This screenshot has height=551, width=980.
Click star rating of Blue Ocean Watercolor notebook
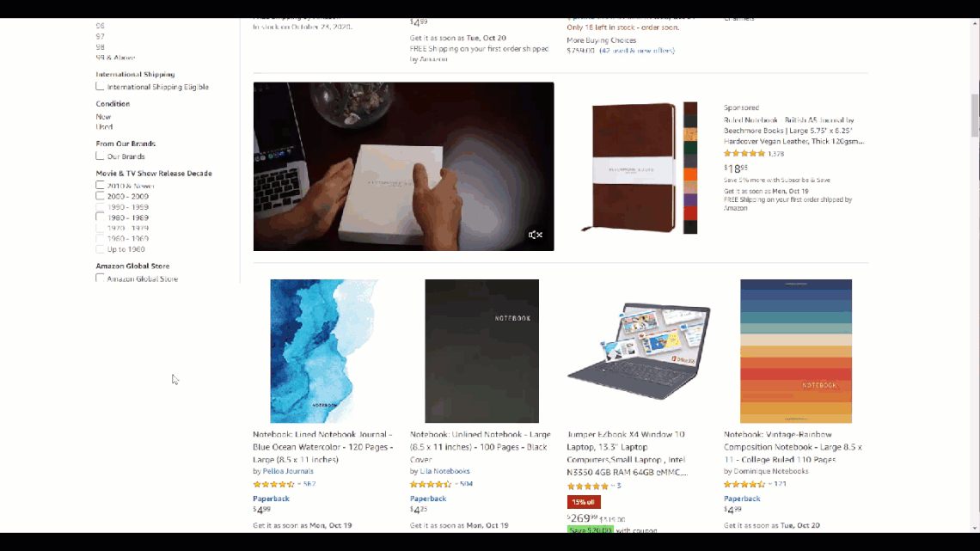[x=273, y=484]
